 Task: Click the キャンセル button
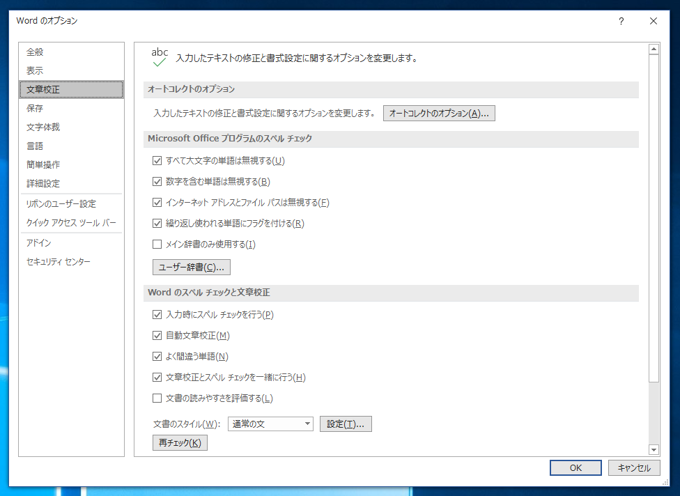tap(634, 468)
